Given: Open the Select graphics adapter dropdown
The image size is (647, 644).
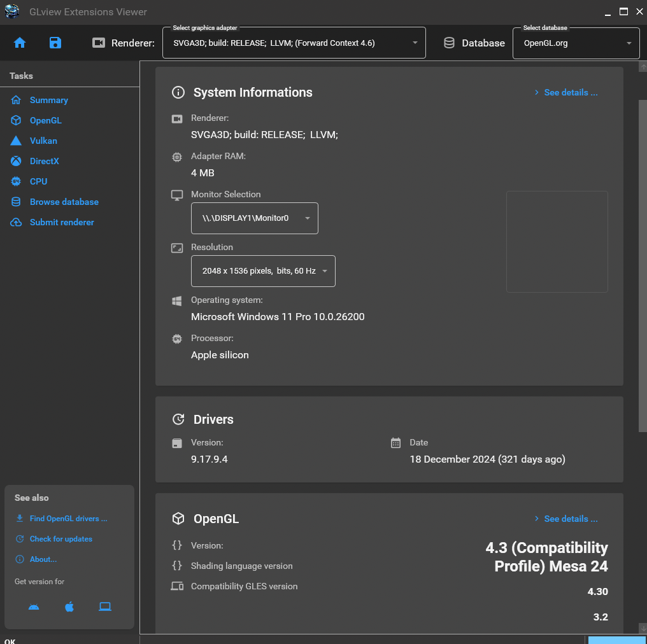Looking at the screenshot, I should pos(294,43).
